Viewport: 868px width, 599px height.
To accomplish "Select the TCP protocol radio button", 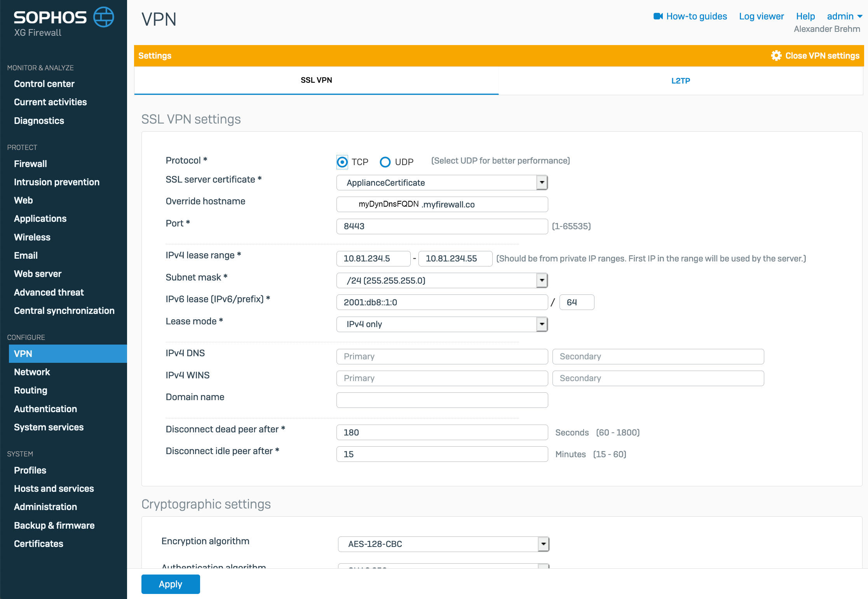I will pyautogui.click(x=342, y=162).
